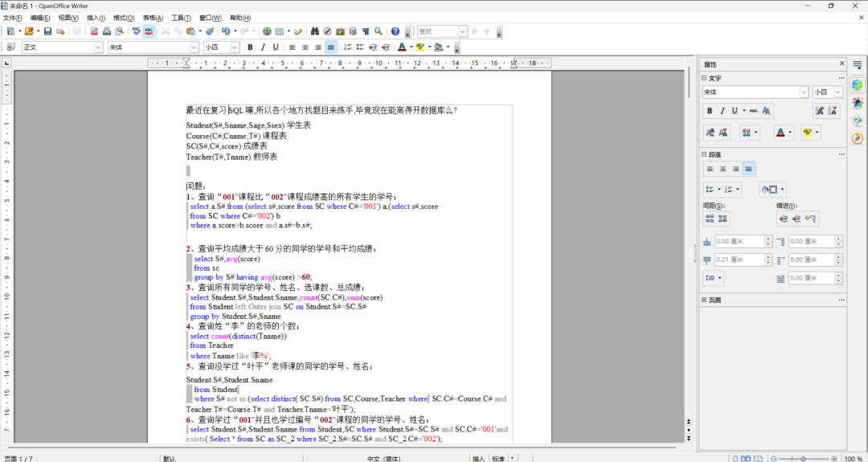868x462 pixels.
Task: Click sidebar Increase Indent button
Action: click(x=784, y=219)
